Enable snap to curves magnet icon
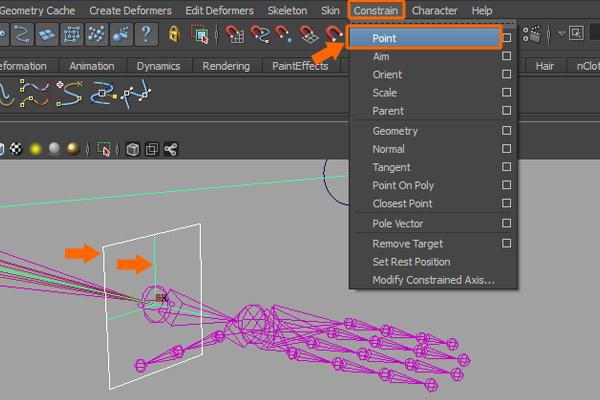600x400 pixels. (x=261, y=36)
